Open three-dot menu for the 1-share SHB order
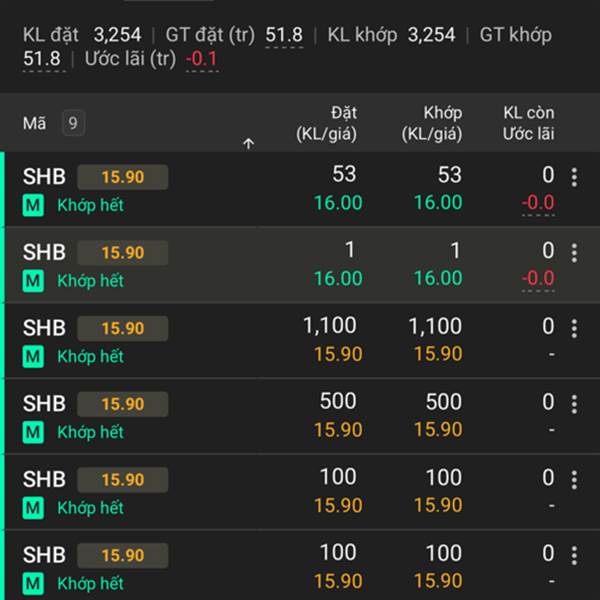This screenshot has width=600, height=600. tap(574, 253)
